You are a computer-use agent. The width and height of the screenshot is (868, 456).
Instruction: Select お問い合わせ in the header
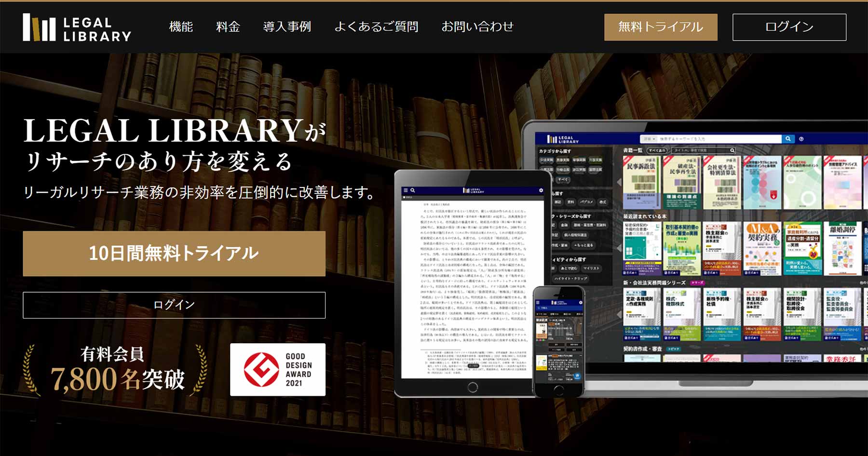click(x=477, y=27)
